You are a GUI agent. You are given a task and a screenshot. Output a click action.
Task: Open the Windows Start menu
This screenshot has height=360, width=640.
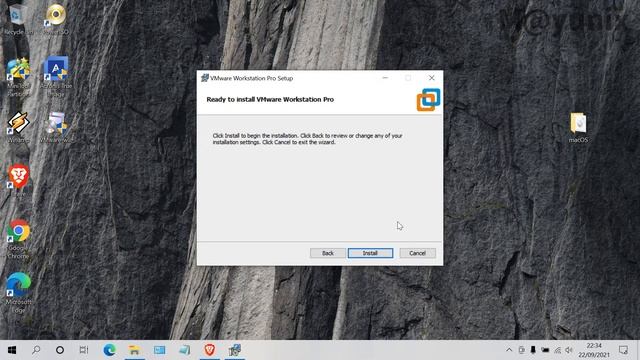(x=12, y=350)
